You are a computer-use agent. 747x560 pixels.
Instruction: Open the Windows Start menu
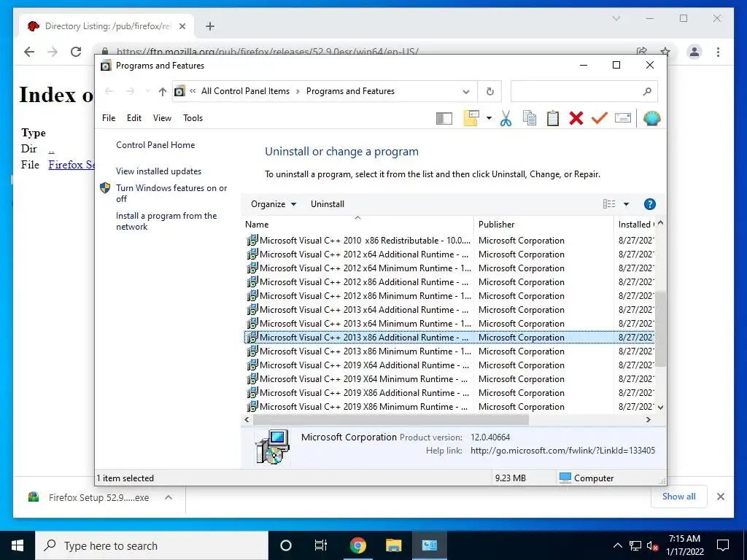click(x=18, y=545)
